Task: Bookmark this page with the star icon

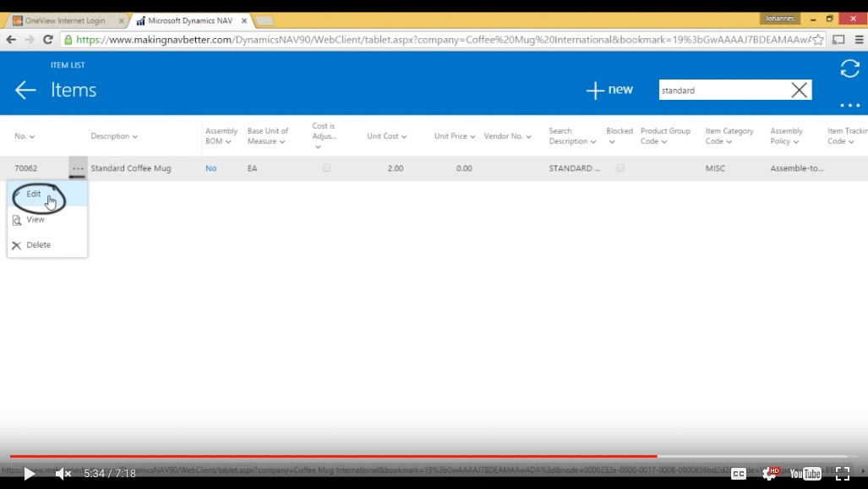Action: [x=817, y=40]
